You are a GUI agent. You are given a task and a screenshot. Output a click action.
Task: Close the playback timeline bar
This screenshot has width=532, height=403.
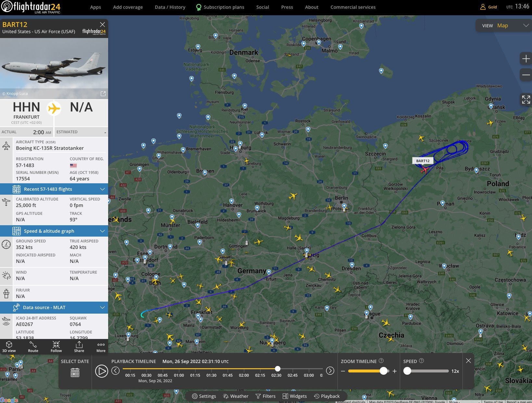coord(468,361)
